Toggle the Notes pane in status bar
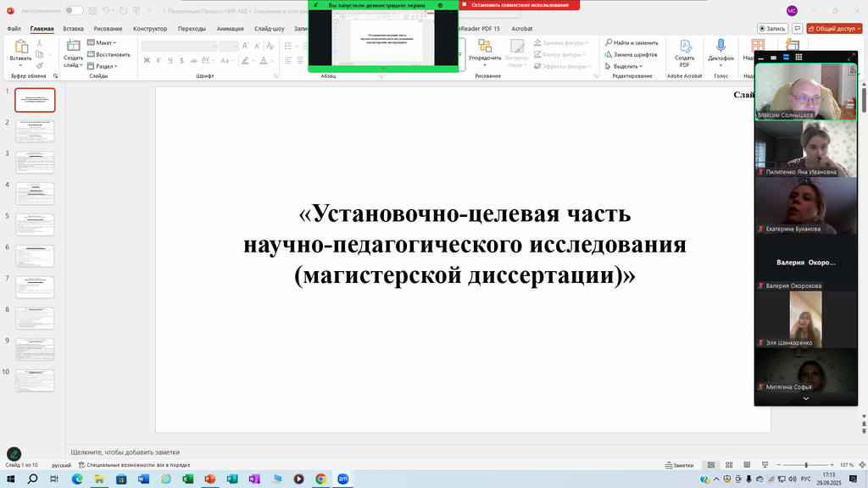The image size is (868, 488). pyautogui.click(x=679, y=465)
